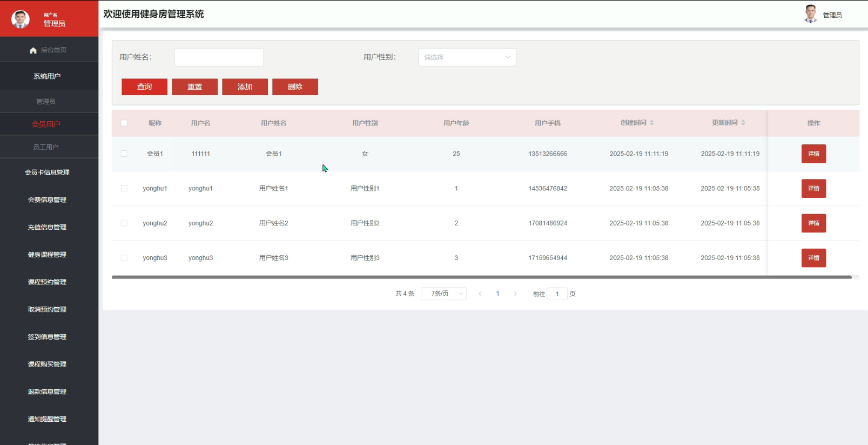Open the 用户性别 dropdown
Image resolution: width=868 pixels, height=445 pixels.
[x=467, y=57]
